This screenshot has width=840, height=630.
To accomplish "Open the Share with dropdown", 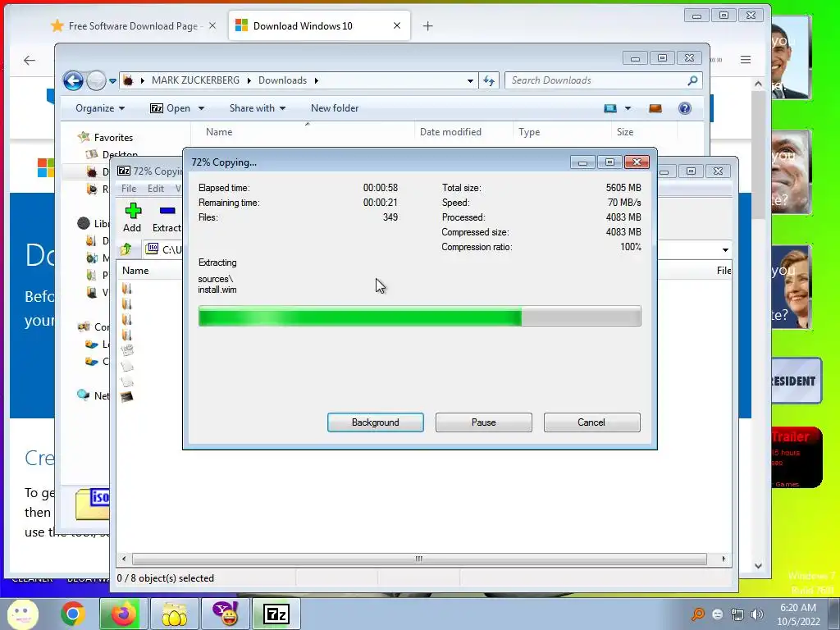I will click(x=257, y=108).
